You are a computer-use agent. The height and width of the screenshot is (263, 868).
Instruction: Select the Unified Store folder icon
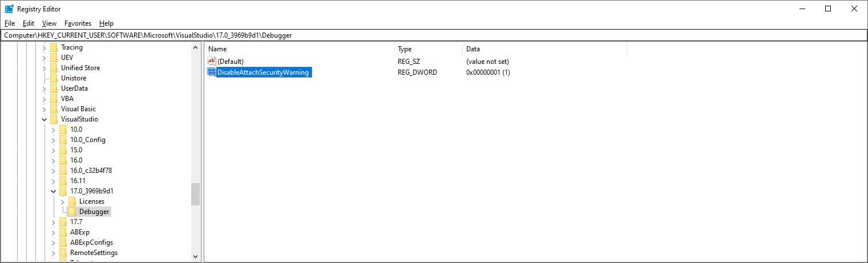click(x=54, y=68)
